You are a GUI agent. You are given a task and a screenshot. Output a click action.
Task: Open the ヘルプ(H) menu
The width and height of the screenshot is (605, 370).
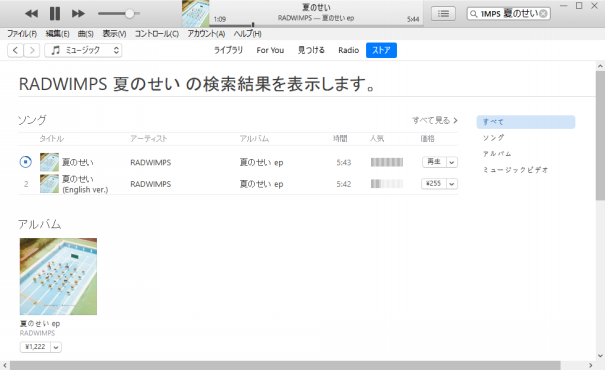click(247, 34)
